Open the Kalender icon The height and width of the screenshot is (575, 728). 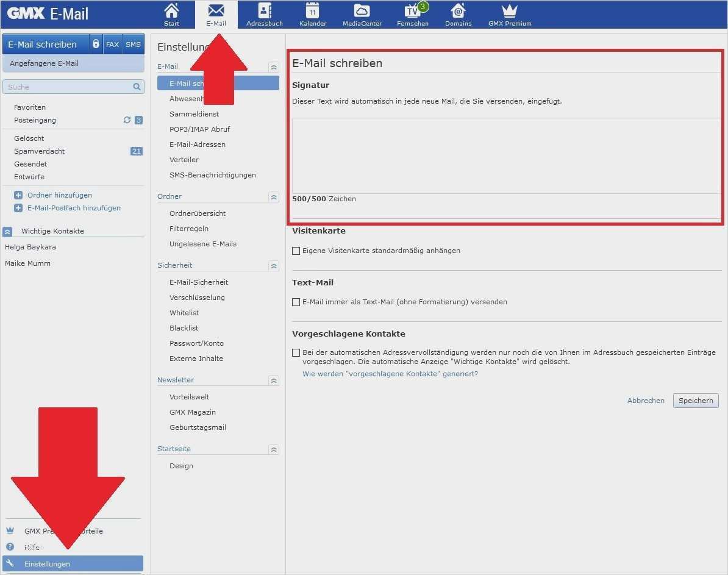pos(312,13)
